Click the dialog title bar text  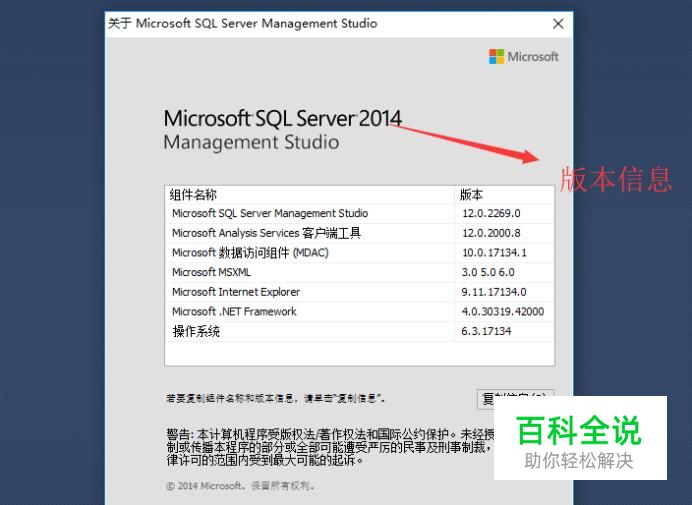click(x=243, y=23)
